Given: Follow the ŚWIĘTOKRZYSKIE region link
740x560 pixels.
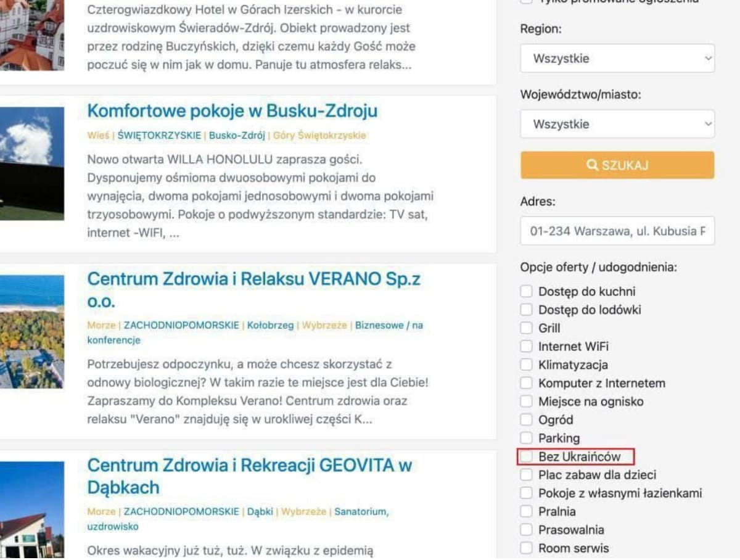Looking at the screenshot, I should (x=159, y=135).
